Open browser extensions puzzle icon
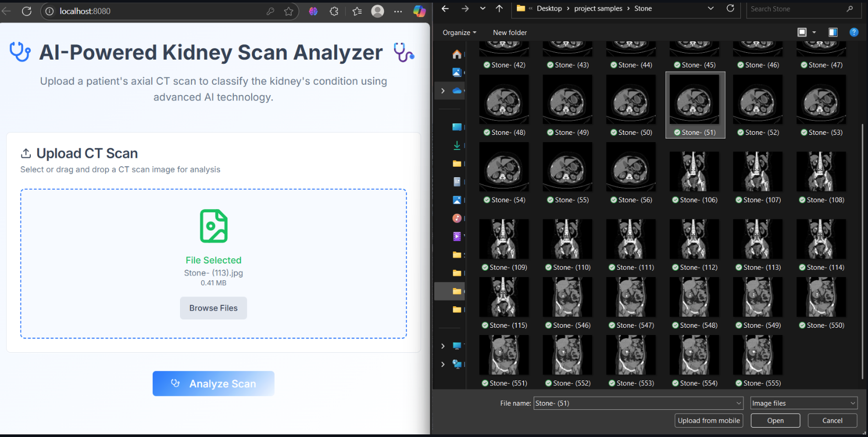Image resolution: width=868 pixels, height=437 pixels. [x=334, y=11]
